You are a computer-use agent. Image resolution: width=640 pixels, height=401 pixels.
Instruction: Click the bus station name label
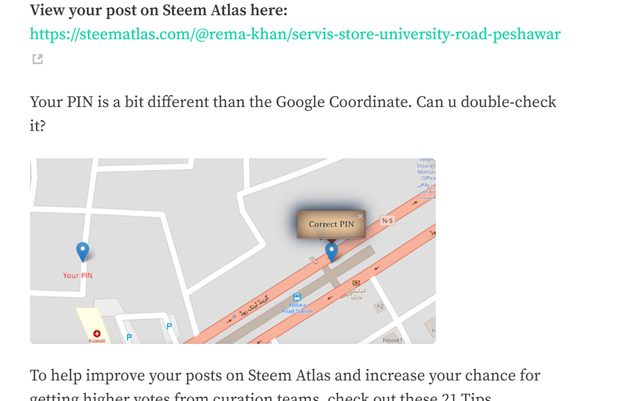point(297,310)
